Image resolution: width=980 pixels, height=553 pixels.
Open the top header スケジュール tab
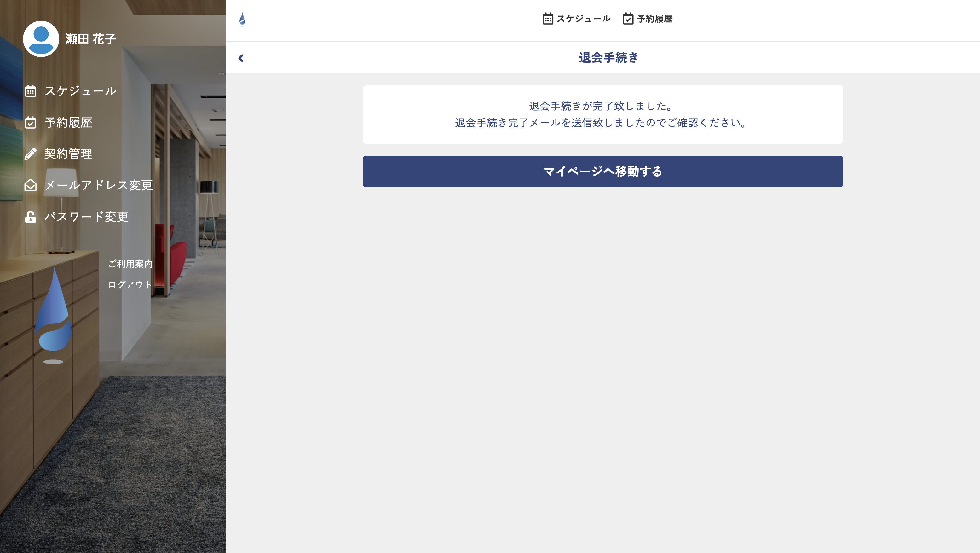[x=576, y=19]
